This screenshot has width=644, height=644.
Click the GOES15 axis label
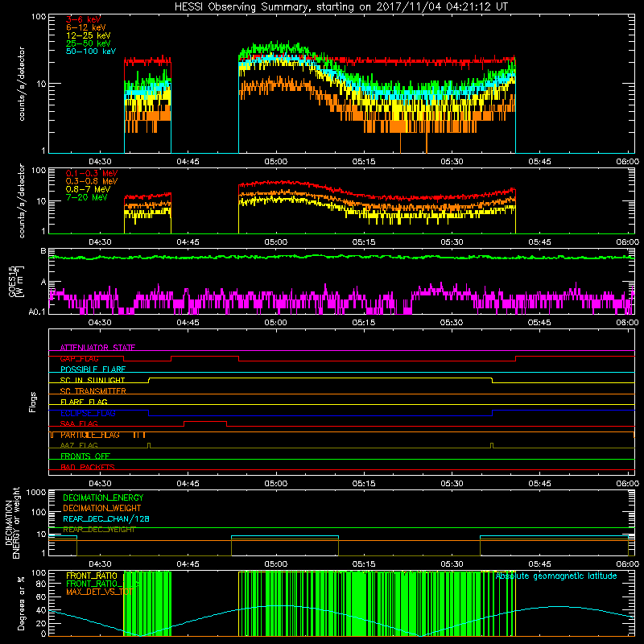point(13,281)
